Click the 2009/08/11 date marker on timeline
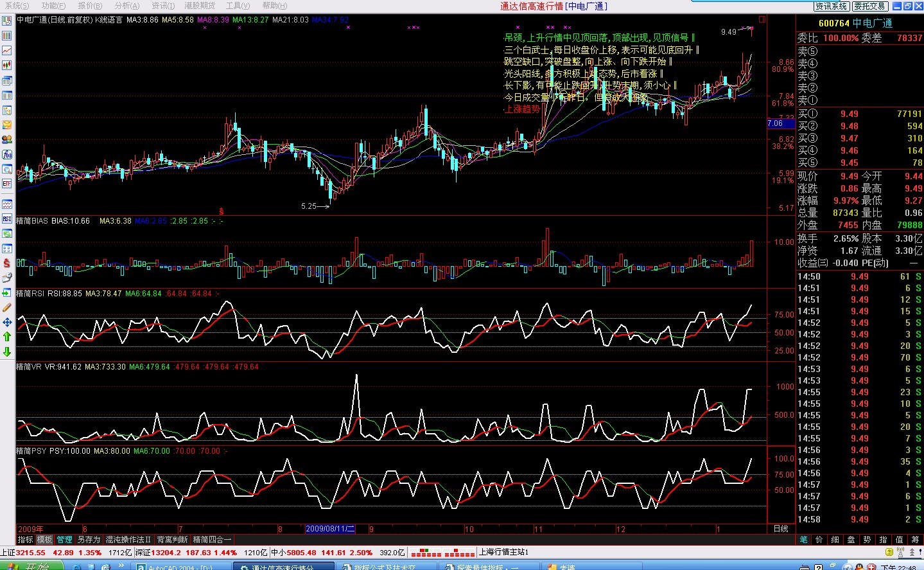 pos(330,529)
